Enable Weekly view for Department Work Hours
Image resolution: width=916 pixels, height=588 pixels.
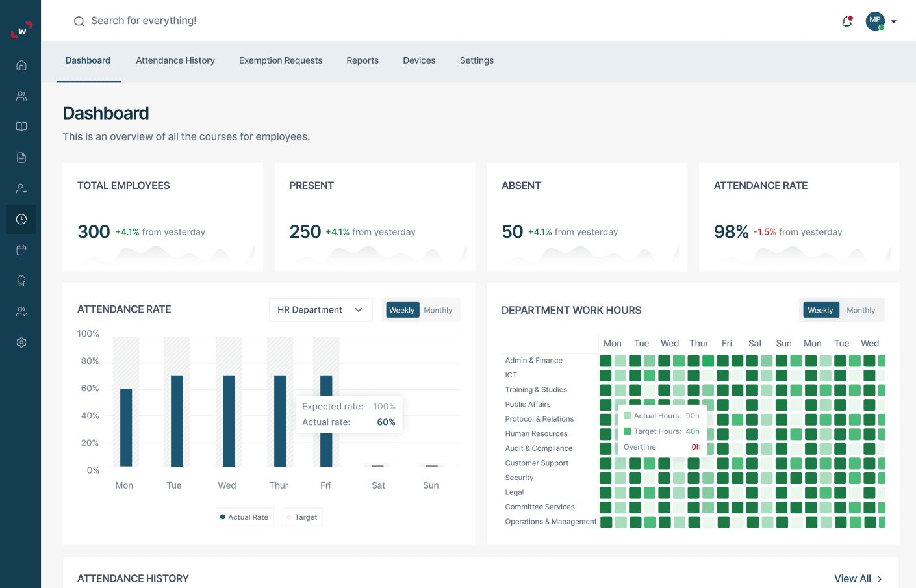pyautogui.click(x=820, y=310)
